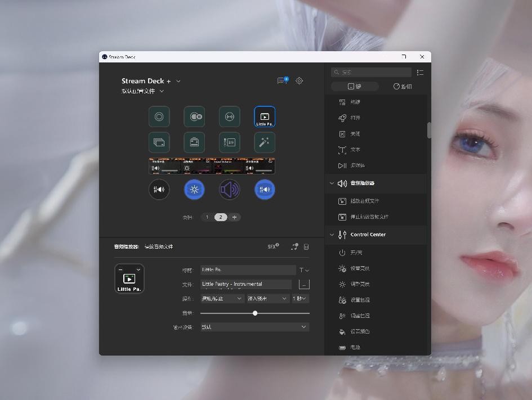The width and height of the screenshot is (532, 400).
Task: Delete the action using the trash icon
Action: pyautogui.click(x=306, y=247)
